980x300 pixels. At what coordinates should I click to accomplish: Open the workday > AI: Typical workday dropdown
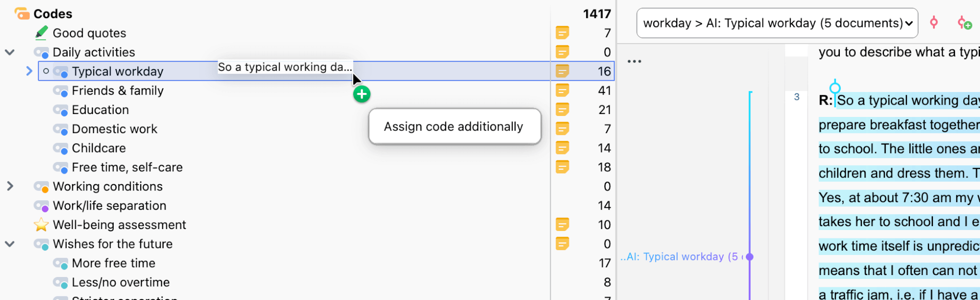pyautogui.click(x=777, y=23)
